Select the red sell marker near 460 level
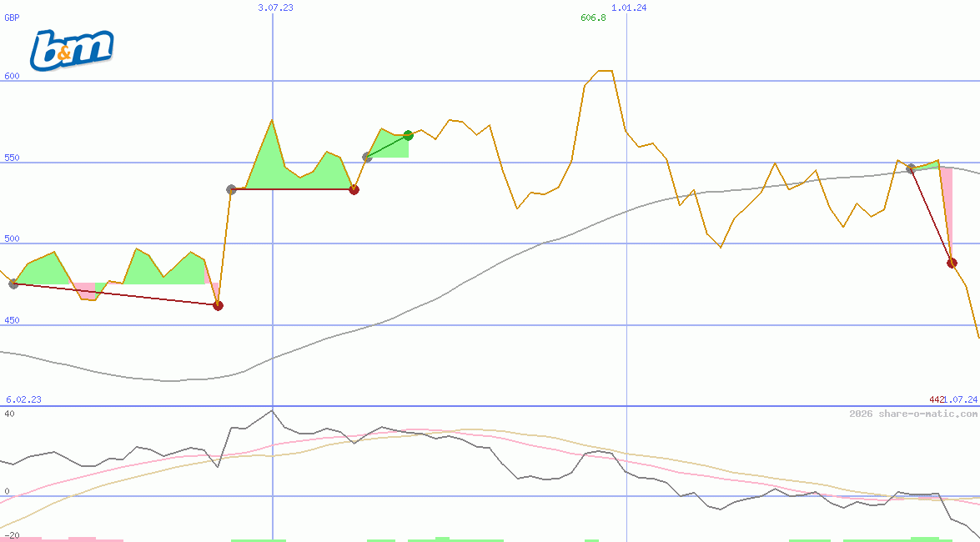 218,305
